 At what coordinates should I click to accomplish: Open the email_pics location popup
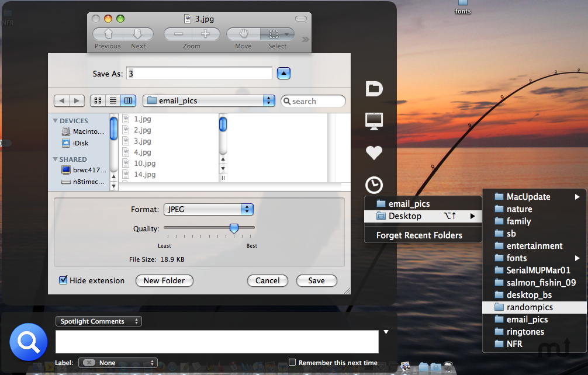click(209, 101)
